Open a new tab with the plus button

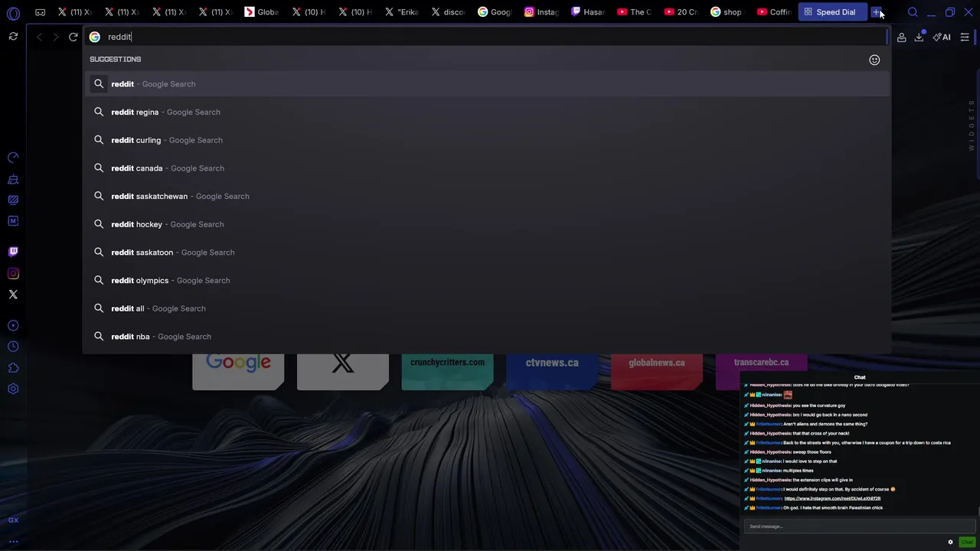coord(876,12)
